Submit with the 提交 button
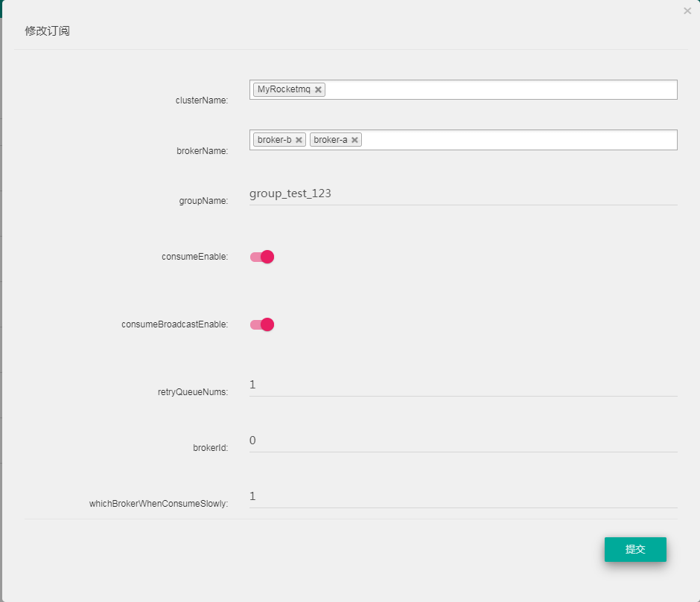Screen dimensions: 700x602 [635, 549]
